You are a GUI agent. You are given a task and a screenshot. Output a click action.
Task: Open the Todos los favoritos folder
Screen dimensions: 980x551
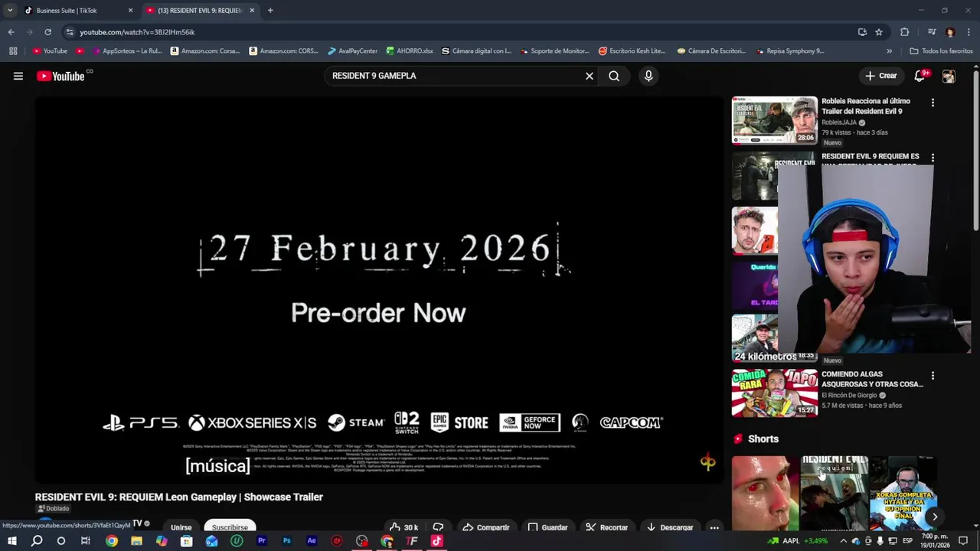941,51
